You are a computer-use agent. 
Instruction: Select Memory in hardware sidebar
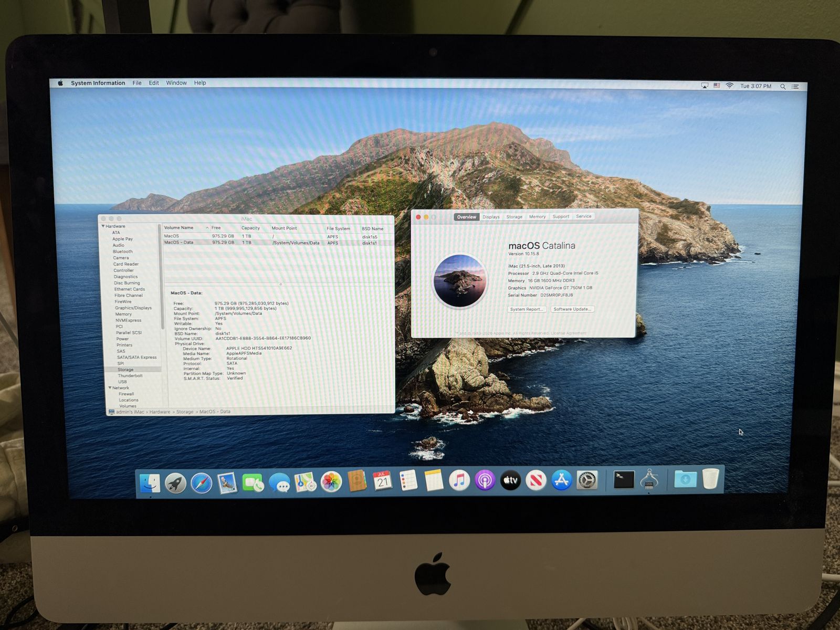tap(123, 314)
